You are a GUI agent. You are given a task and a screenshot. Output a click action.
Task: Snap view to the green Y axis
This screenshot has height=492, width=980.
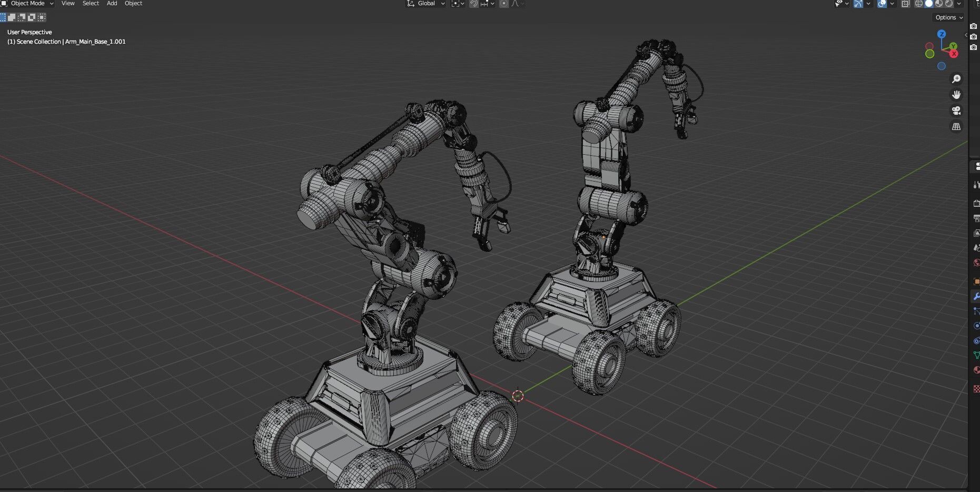pos(953,46)
